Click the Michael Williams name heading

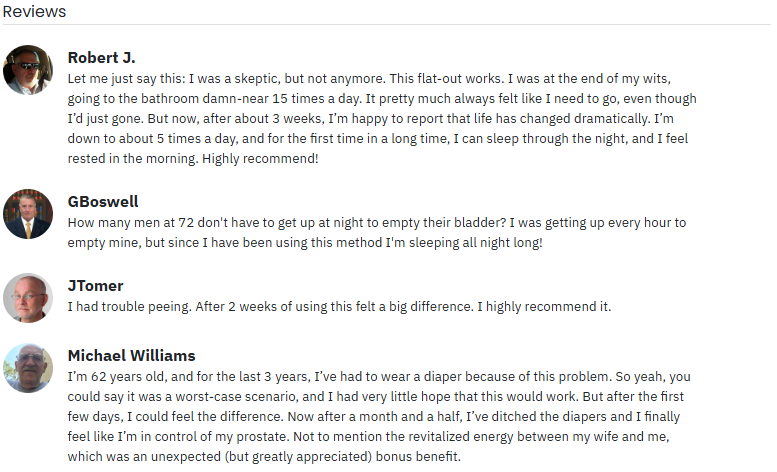pyautogui.click(x=132, y=356)
